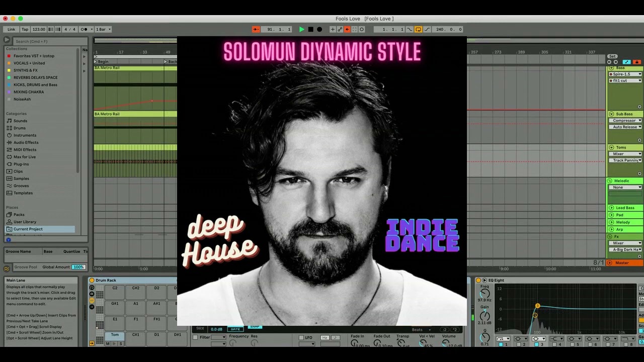Open the 1 Bar quantization dropdown
The image size is (644, 362).
pyautogui.click(x=103, y=30)
